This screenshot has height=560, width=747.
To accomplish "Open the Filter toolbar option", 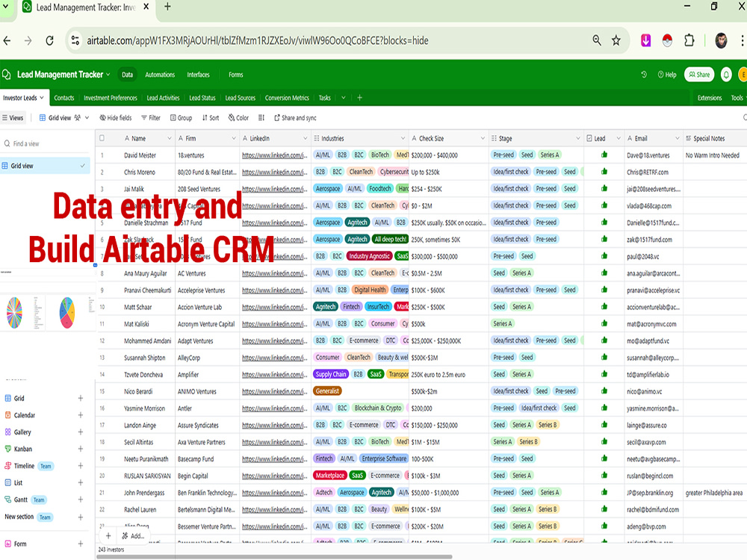I will pyautogui.click(x=151, y=118).
